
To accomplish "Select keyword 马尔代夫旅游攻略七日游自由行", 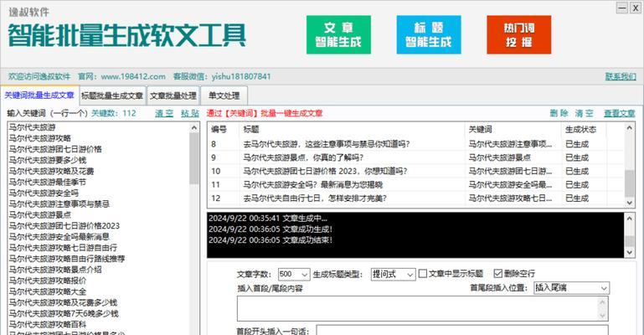I will (64, 248).
